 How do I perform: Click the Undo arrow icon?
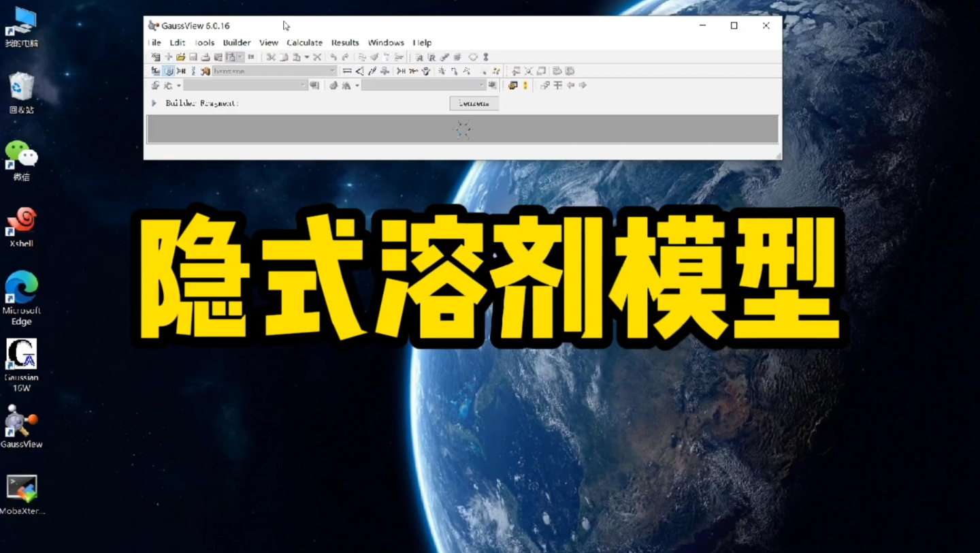333,57
